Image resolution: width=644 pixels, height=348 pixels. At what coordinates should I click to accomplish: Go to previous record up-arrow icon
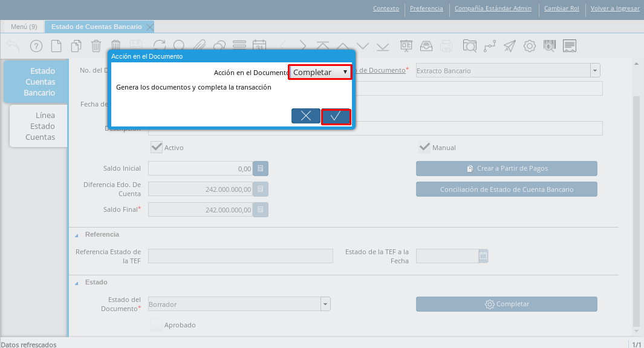(x=342, y=45)
